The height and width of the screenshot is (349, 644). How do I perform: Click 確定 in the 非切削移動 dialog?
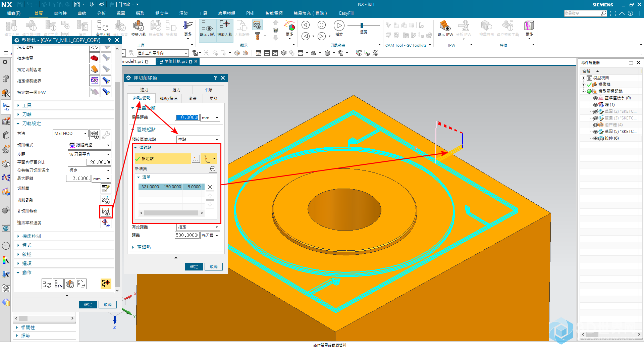coord(194,266)
